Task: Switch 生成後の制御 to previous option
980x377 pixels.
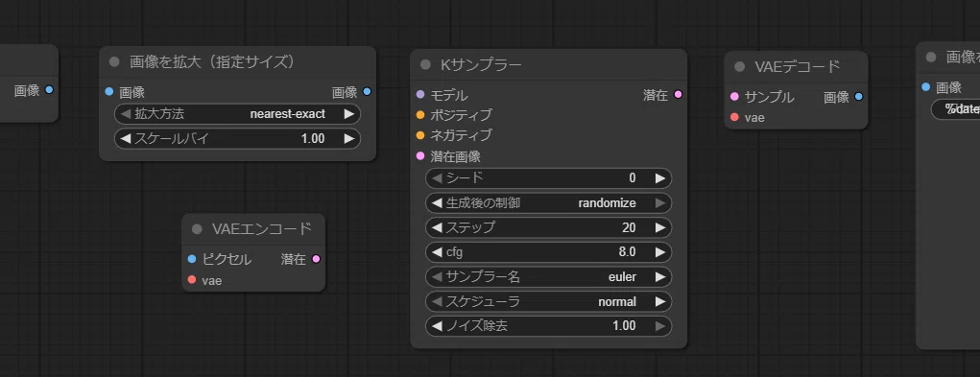Action: [x=437, y=202]
